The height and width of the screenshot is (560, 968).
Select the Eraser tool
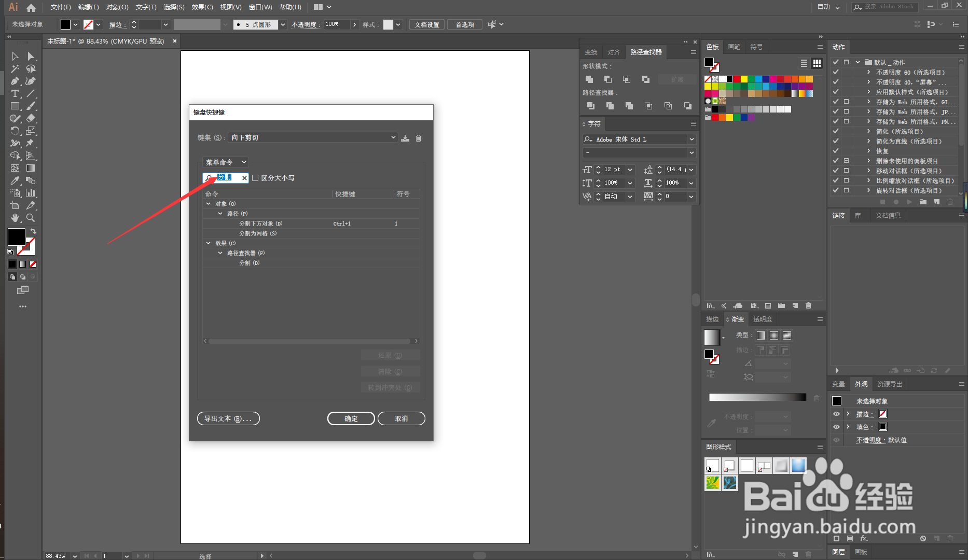(x=31, y=118)
